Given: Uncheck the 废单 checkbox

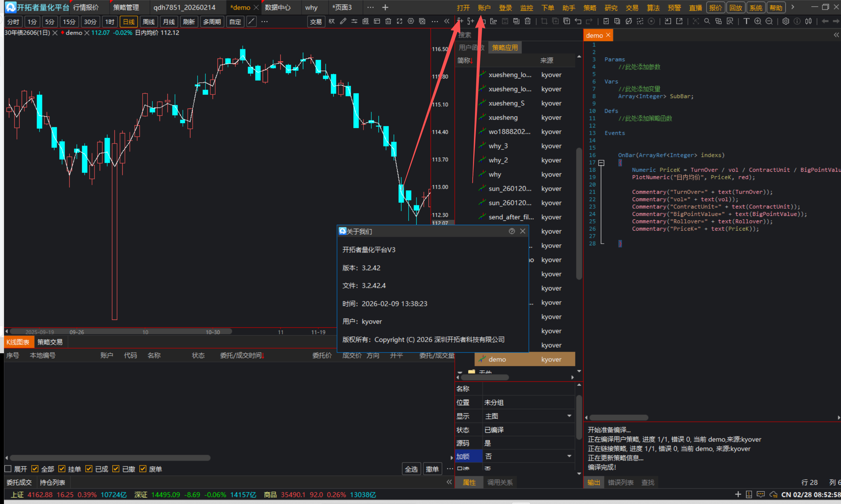Looking at the screenshot, I should point(143,469).
